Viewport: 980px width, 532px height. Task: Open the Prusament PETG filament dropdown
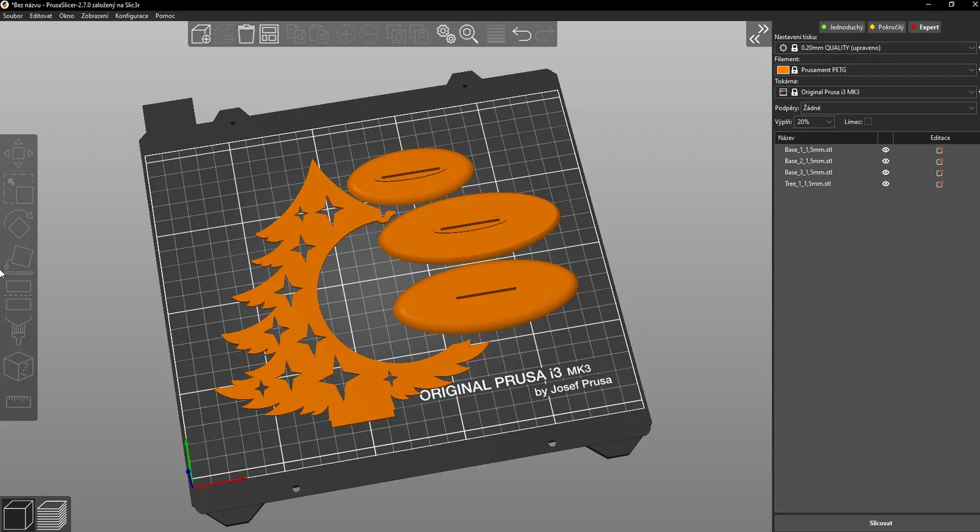[x=875, y=70]
